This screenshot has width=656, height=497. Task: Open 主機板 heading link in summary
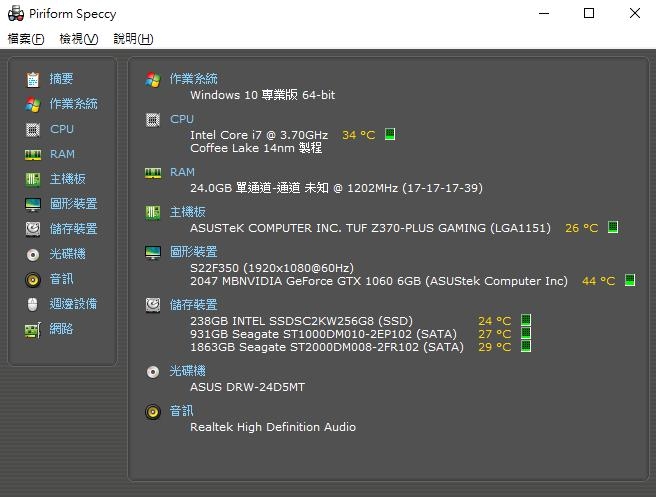(187, 212)
